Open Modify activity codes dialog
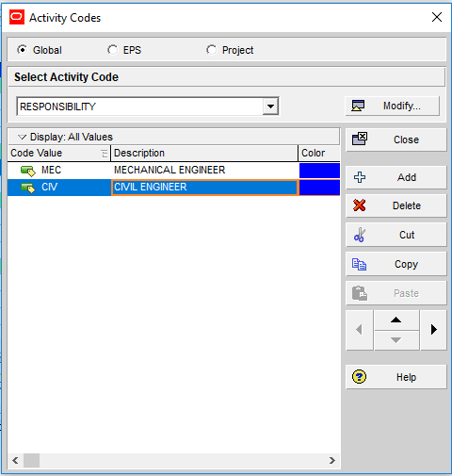Image resolution: width=452 pixels, height=476 pixels. pyautogui.click(x=393, y=106)
